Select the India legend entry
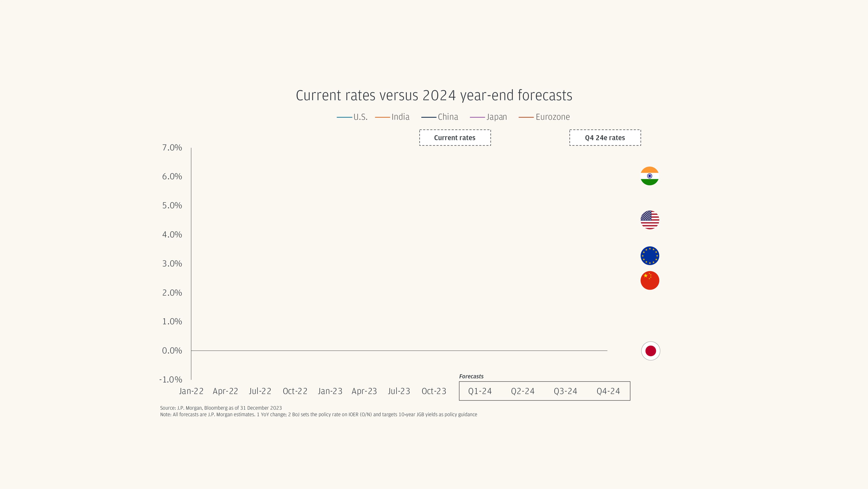 392,117
